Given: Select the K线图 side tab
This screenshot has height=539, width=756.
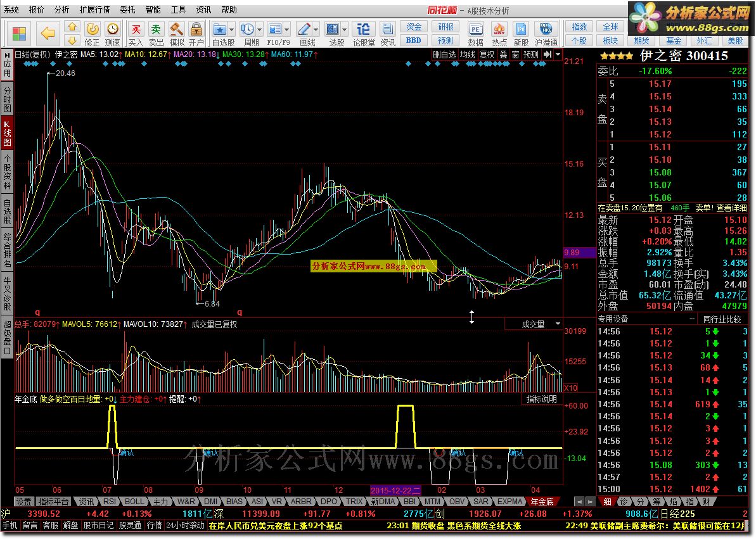Looking at the screenshot, I should [x=7, y=133].
